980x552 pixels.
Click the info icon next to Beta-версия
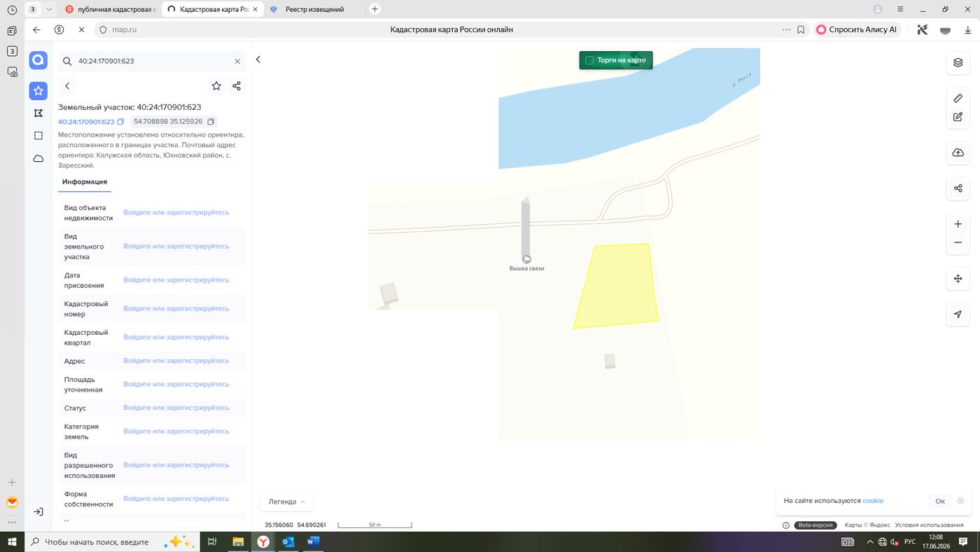point(786,525)
